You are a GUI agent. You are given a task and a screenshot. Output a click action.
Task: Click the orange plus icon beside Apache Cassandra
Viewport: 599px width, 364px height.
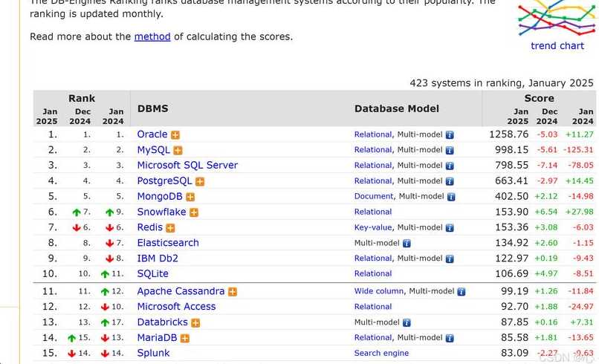point(233,292)
